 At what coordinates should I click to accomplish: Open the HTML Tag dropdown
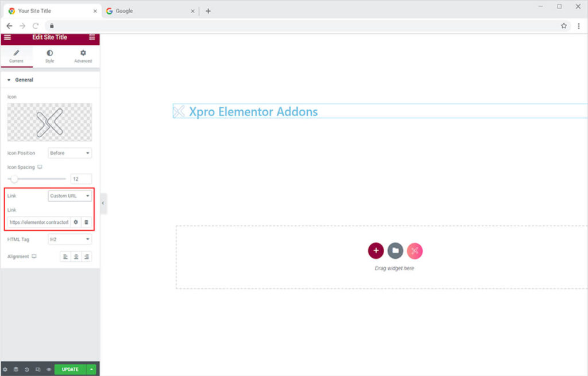click(69, 239)
